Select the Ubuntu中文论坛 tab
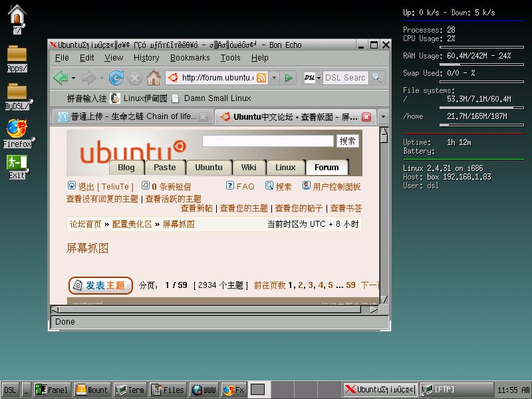 [x=295, y=117]
